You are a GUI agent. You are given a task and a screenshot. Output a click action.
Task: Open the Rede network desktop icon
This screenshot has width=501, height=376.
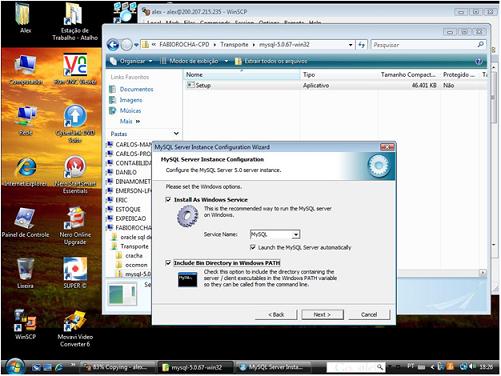tap(26, 120)
